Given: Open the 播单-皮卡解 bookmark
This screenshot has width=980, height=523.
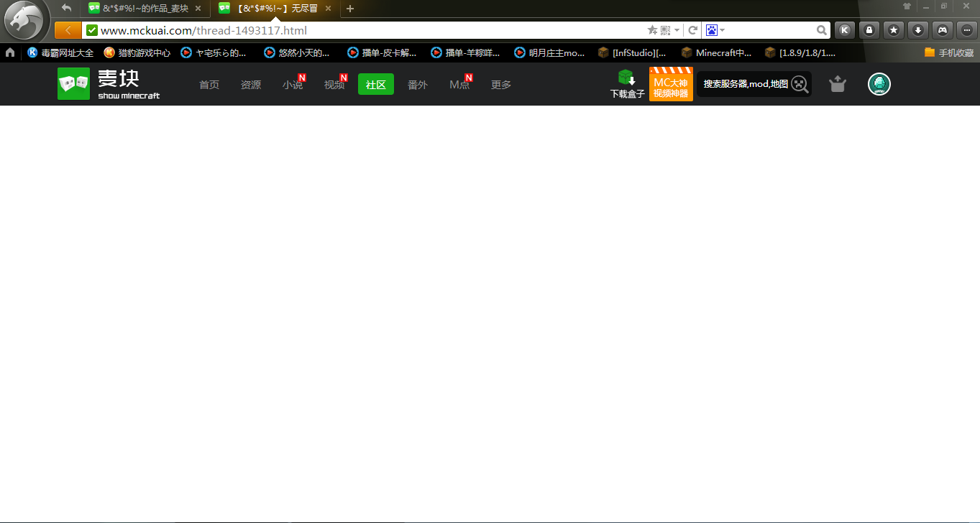Looking at the screenshot, I should (x=382, y=52).
